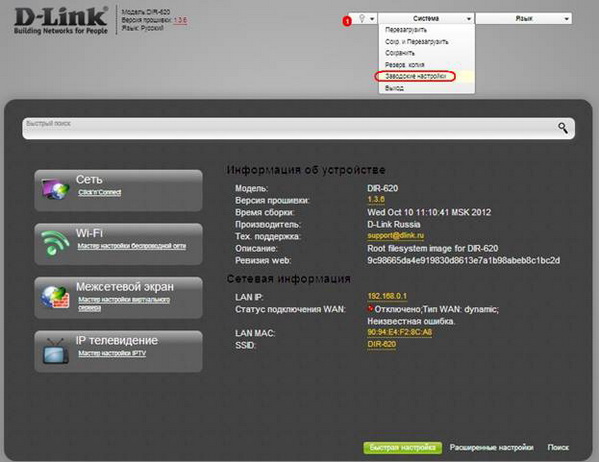This screenshot has height=462, width=599.
Task: Open Мастер настройки беспроводной сети link
Action: pyautogui.click(x=132, y=246)
